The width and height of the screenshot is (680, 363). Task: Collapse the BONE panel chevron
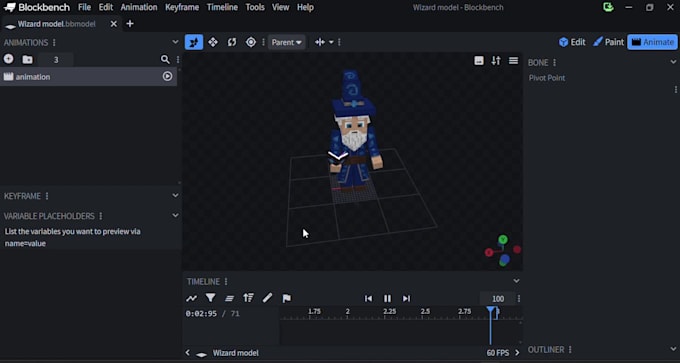(673, 62)
